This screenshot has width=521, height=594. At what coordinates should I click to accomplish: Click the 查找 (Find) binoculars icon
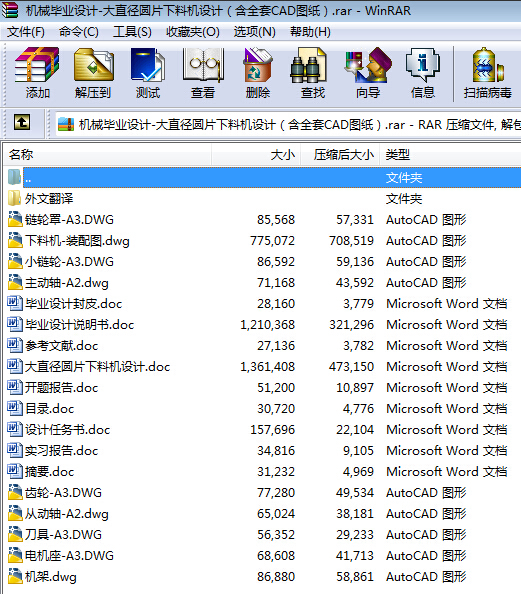coord(308,64)
